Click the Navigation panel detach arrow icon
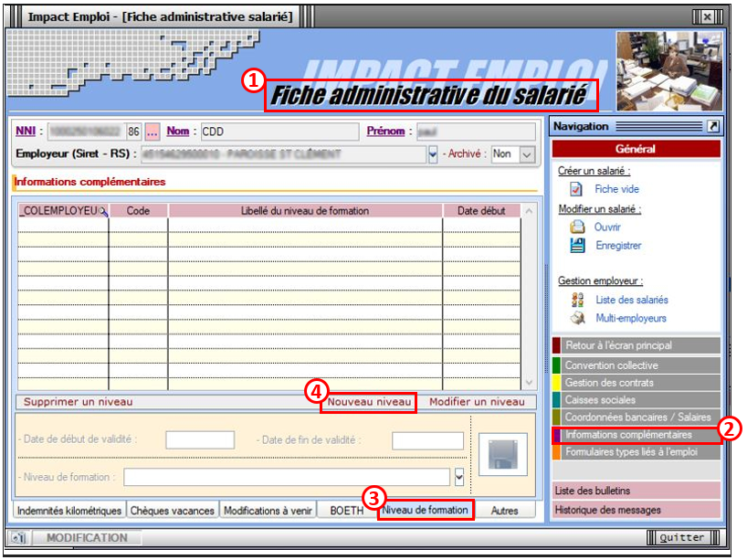This screenshot has width=747, height=560. coord(713,126)
